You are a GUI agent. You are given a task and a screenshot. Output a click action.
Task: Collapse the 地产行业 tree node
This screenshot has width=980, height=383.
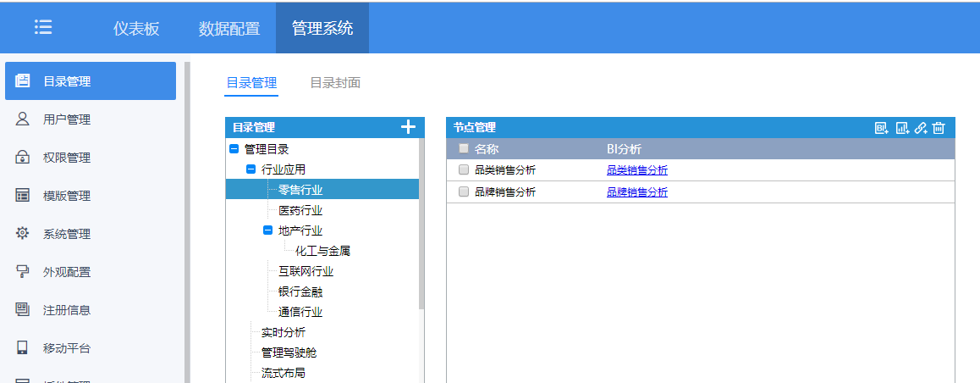[268, 230]
